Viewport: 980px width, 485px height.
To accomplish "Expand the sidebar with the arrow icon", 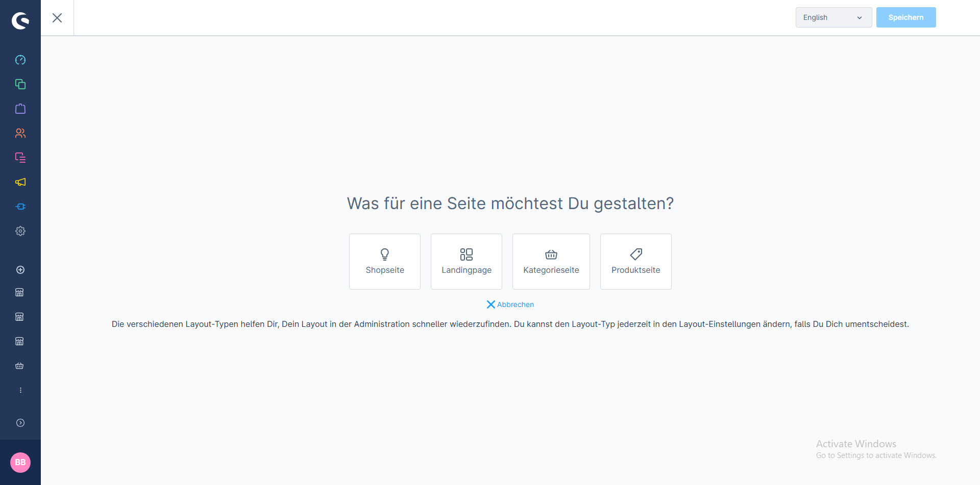I will (x=20, y=423).
